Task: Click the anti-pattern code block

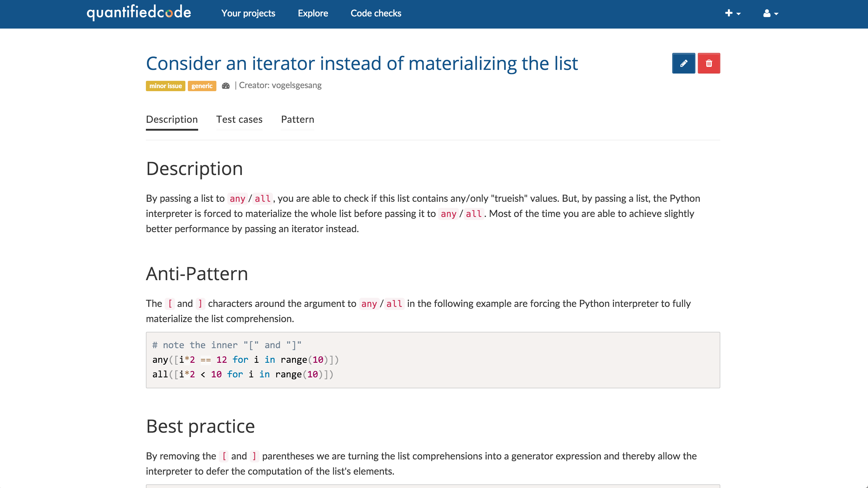Action: [x=433, y=360]
